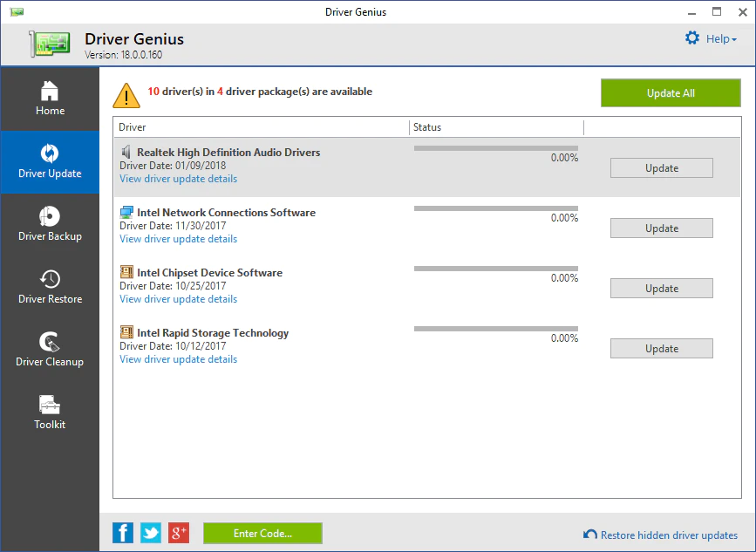View driver update details for Intel Chipset
756x552 pixels.
pyautogui.click(x=179, y=299)
